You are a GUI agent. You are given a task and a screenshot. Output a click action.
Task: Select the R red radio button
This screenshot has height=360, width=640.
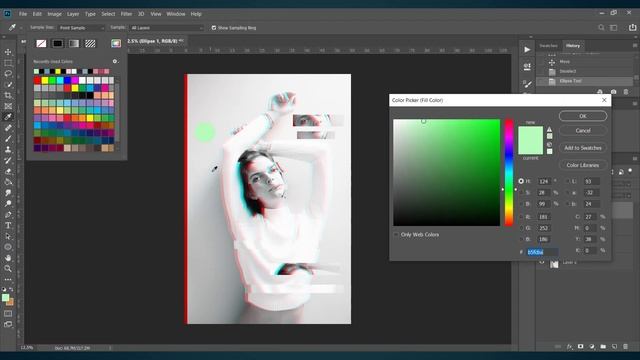click(521, 217)
